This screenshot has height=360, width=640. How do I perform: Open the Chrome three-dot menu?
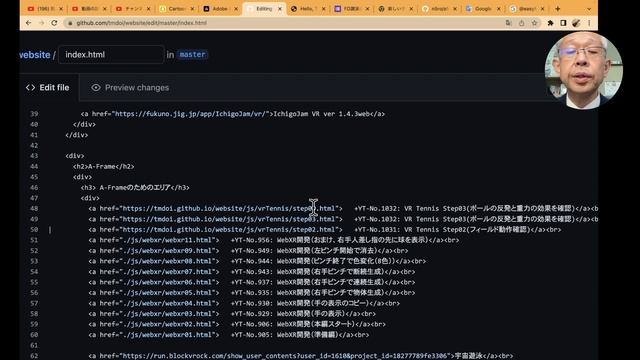click(589, 23)
